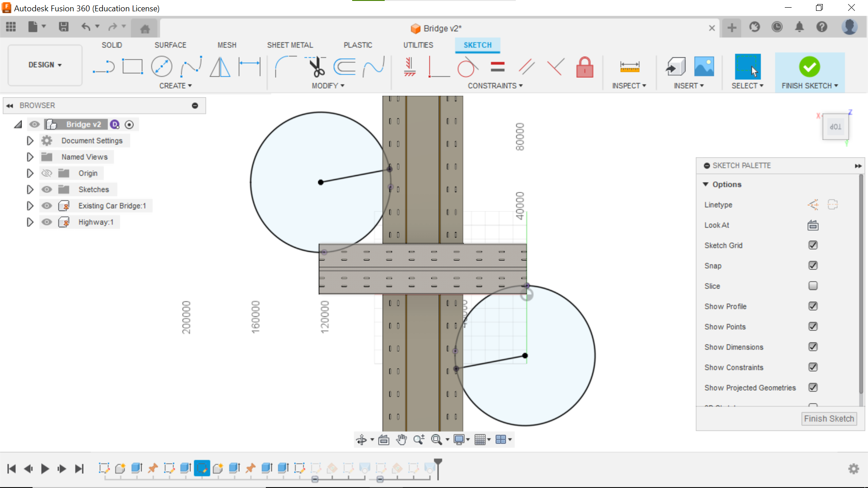Click the Look At icon in palette
Screen dimensions: 868x488
[813, 225]
